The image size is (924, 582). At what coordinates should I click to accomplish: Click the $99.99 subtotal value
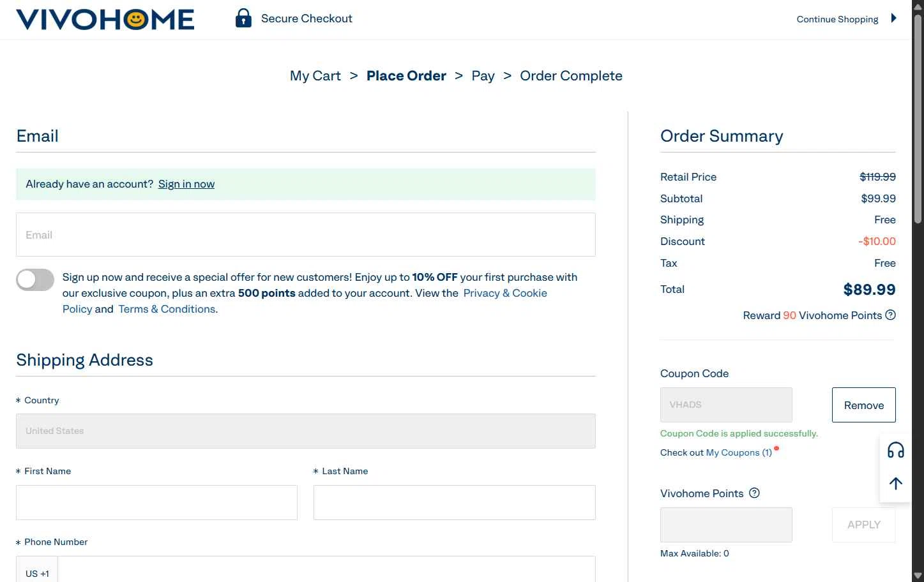pyautogui.click(x=878, y=198)
